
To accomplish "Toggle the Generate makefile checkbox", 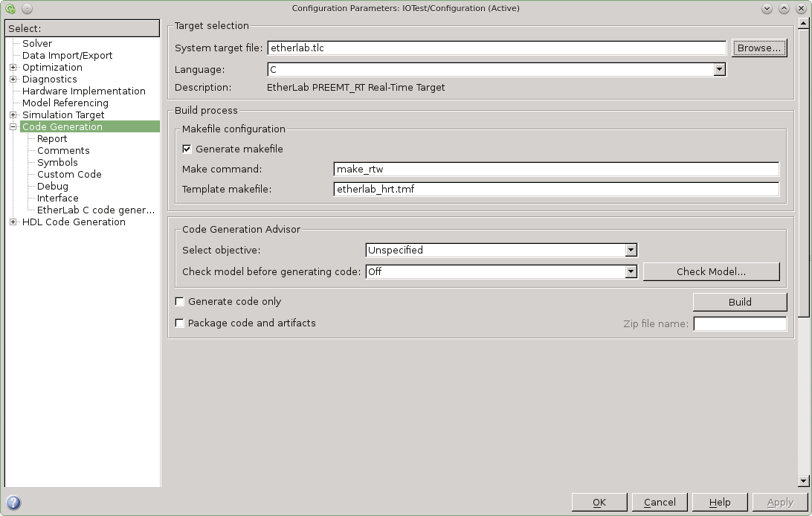I will (187, 149).
